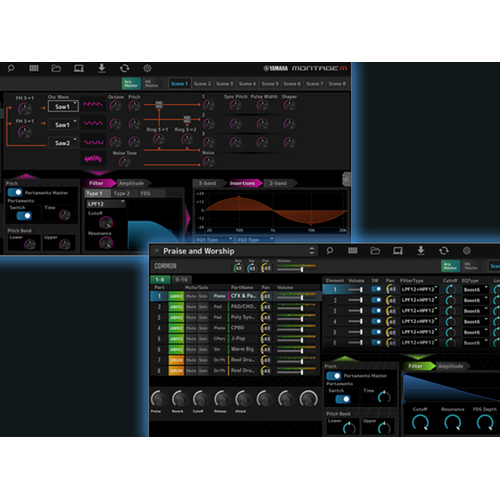Image resolution: width=500 pixels, height=500 pixels.
Task: Click the star favorite icon beside Praise and Worship
Action: coord(156,251)
